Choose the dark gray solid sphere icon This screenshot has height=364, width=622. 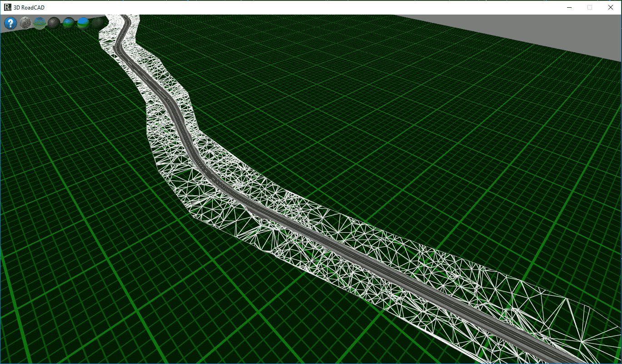54,23
